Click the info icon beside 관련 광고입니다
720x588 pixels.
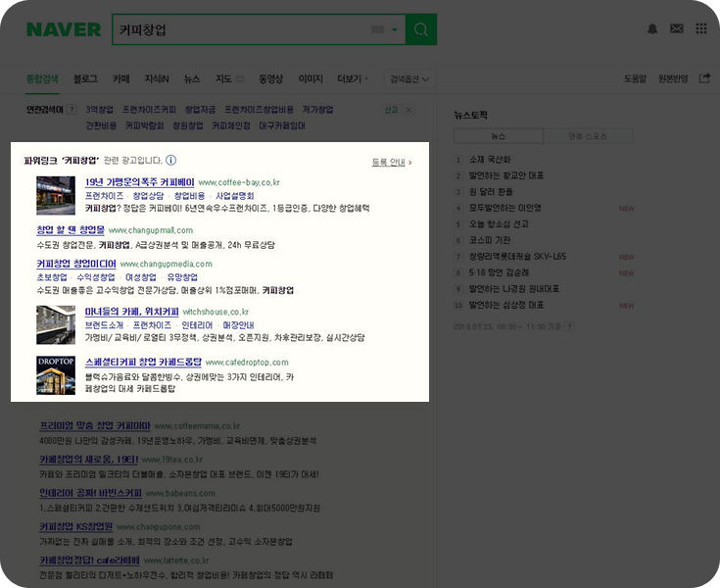pyautogui.click(x=170, y=161)
